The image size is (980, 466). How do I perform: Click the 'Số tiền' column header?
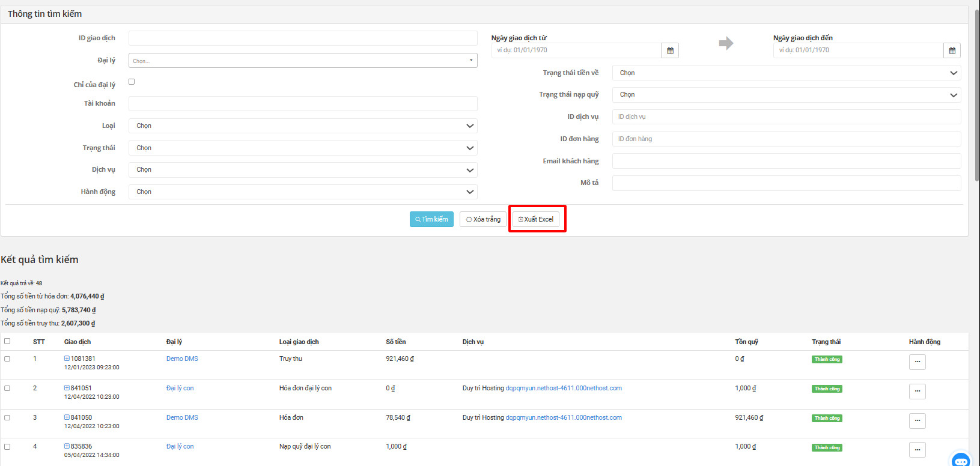pos(396,342)
